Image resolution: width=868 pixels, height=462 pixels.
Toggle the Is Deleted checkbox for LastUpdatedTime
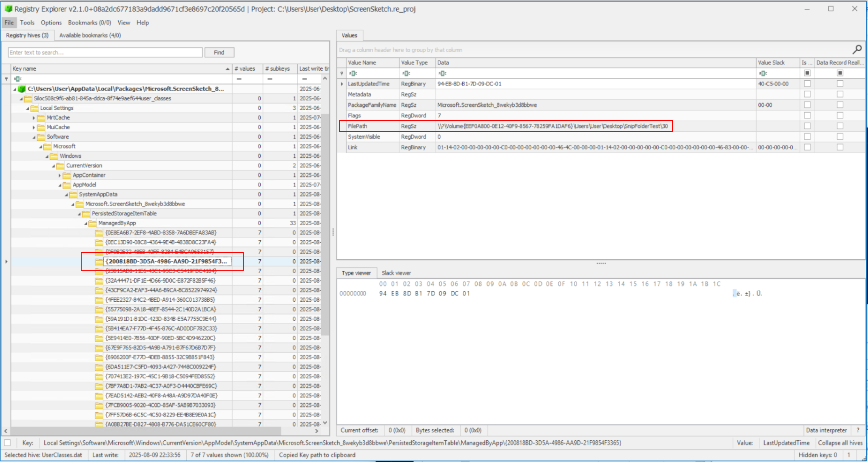point(807,84)
